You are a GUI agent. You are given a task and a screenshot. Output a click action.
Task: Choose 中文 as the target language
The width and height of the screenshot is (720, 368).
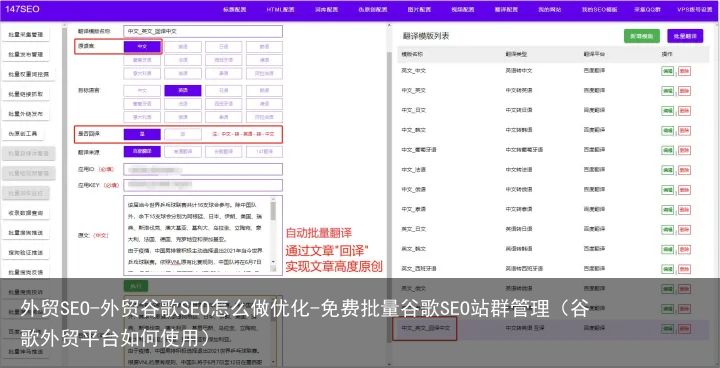[x=142, y=91]
